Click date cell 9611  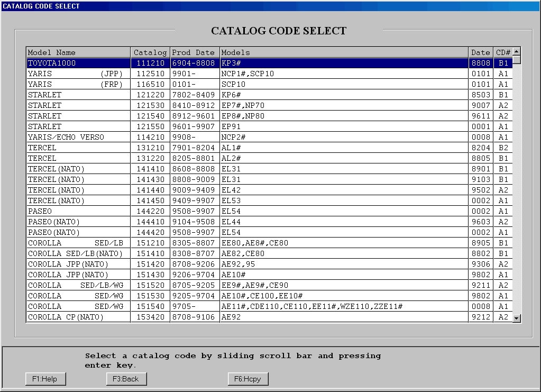coord(481,116)
